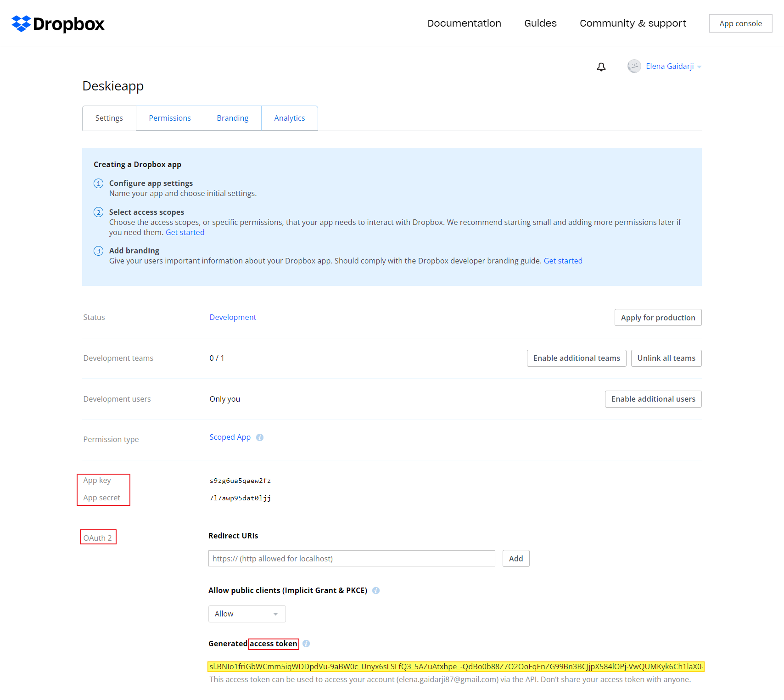Click the Elena Gaidarji username
Screen dimensions: 784x700
(x=670, y=66)
